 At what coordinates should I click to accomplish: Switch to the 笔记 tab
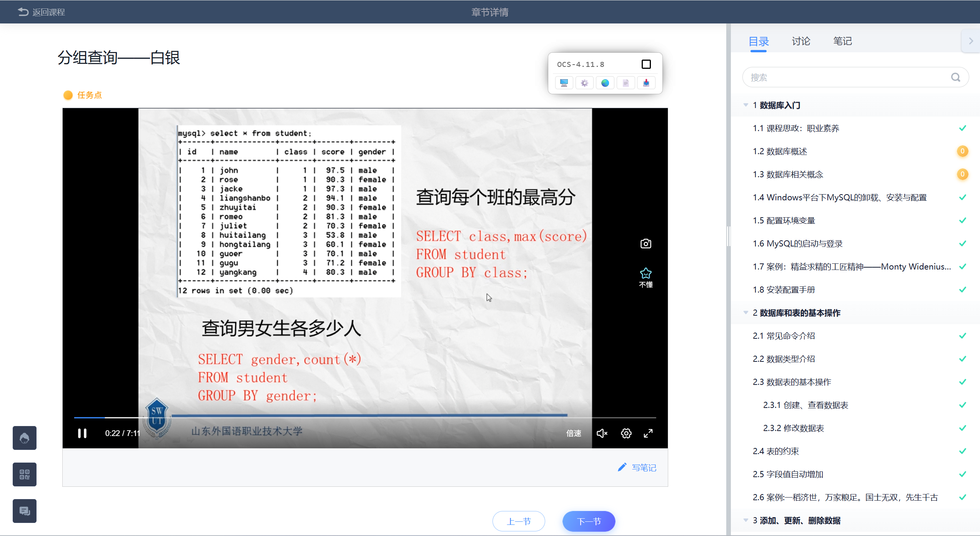tap(842, 41)
